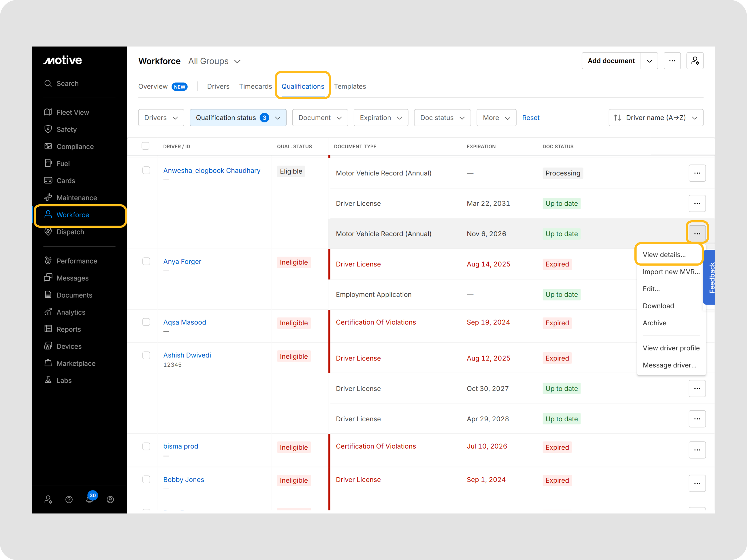Switch to the Timecards tab
The width and height of the screenshot is (747, 560).
256,86
